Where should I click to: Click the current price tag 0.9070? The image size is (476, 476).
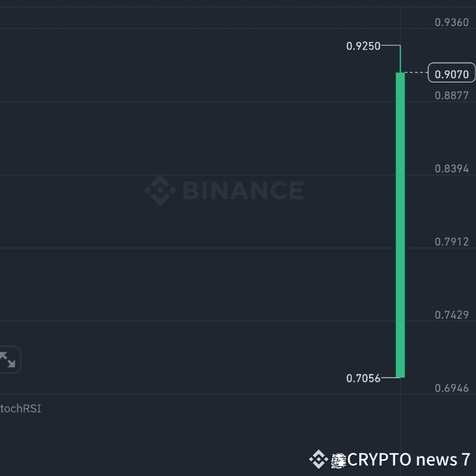pyautogui.click(x=452, y=73)
